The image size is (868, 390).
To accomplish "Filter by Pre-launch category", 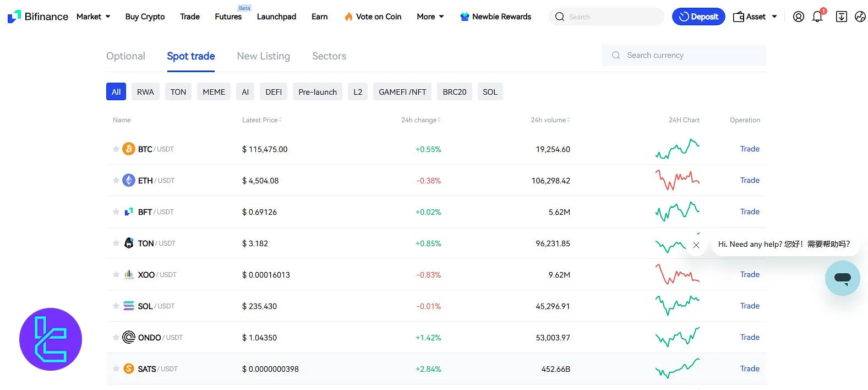I will (318, 92).
